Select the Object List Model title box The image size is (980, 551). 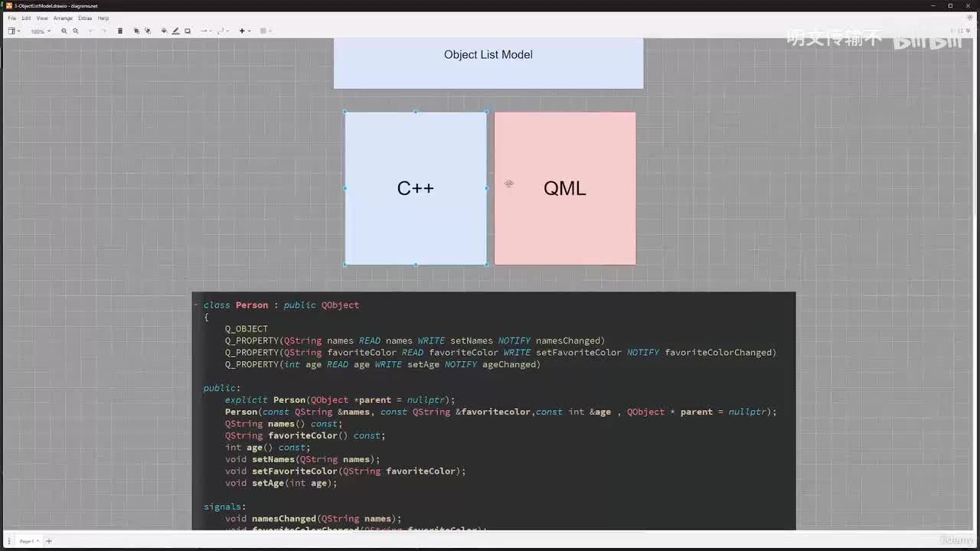[488, 64]
